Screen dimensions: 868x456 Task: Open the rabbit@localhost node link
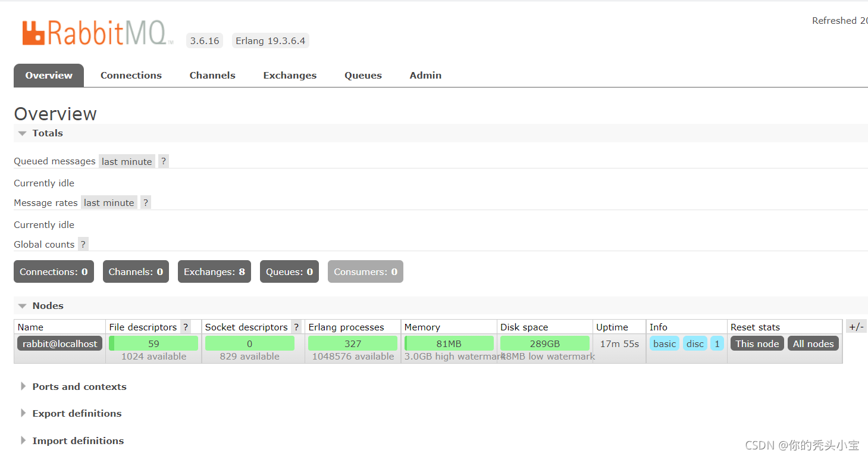coord(60,343)
